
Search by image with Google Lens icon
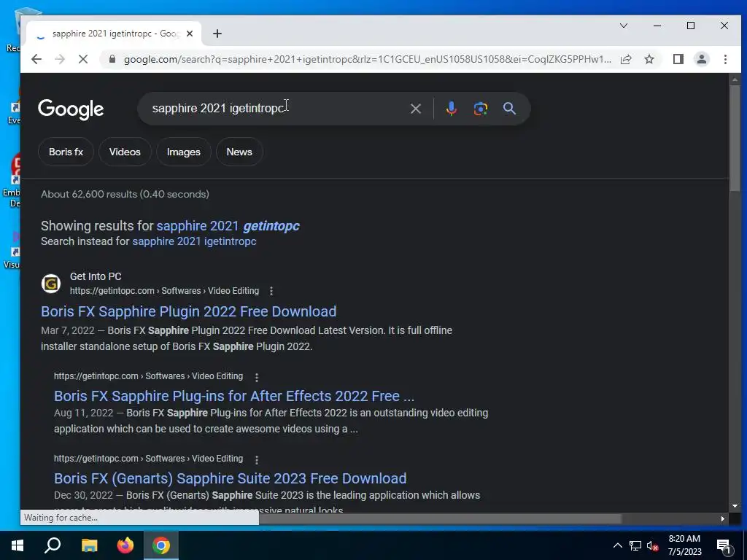click(x=480, y=109)
